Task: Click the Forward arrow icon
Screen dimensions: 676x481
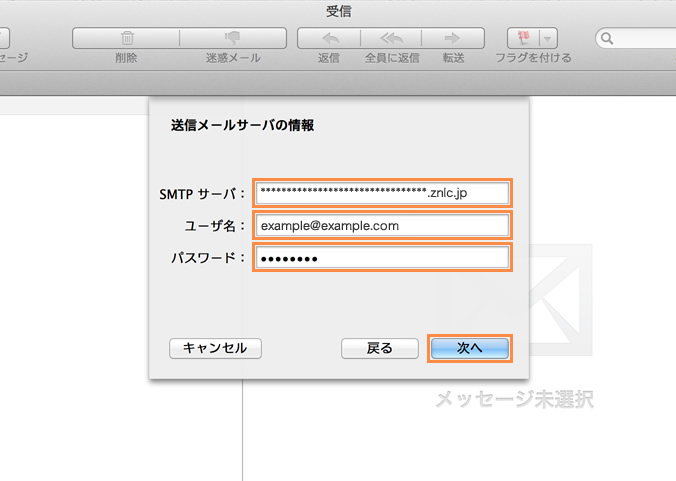Action: (x=452, y=38)
